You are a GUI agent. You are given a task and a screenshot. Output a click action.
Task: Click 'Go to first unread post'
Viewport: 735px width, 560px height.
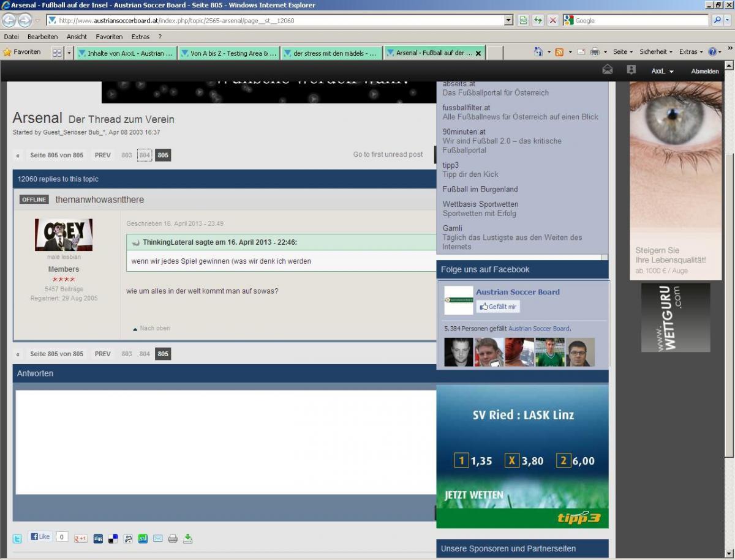coord(388,154)
